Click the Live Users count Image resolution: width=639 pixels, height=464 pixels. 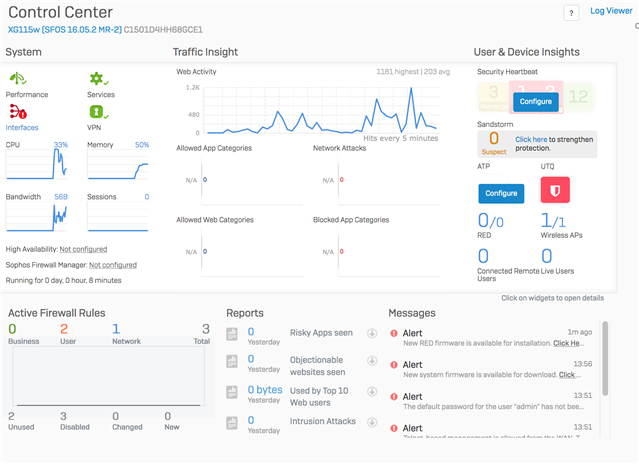[x=546, y=256]
